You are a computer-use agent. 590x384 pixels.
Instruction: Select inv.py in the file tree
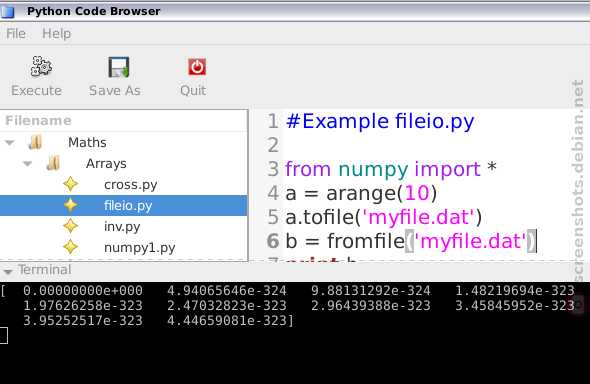tap(122, 227)
